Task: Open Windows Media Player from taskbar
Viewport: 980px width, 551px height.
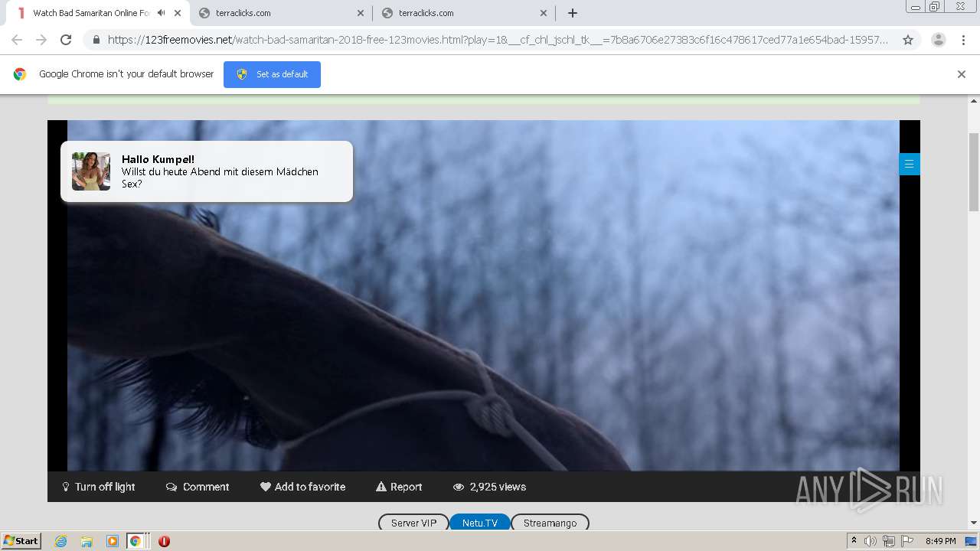Action: point(113,541)
